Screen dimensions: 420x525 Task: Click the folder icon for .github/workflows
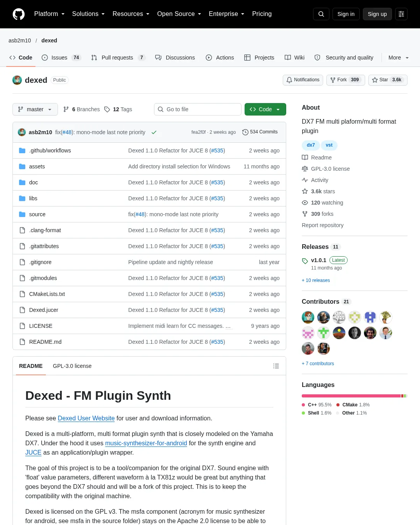click(x=22, y=150)
